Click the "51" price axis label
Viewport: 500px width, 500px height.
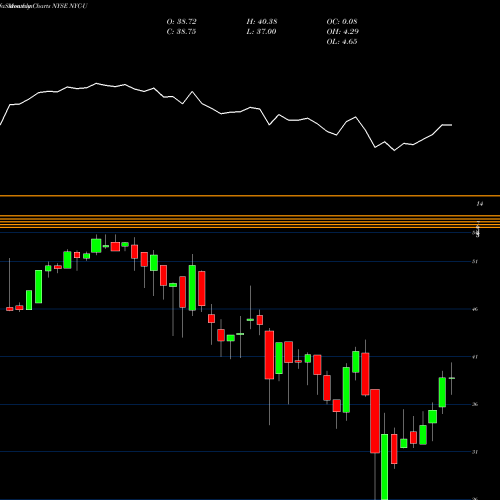[x=475, y=261]
